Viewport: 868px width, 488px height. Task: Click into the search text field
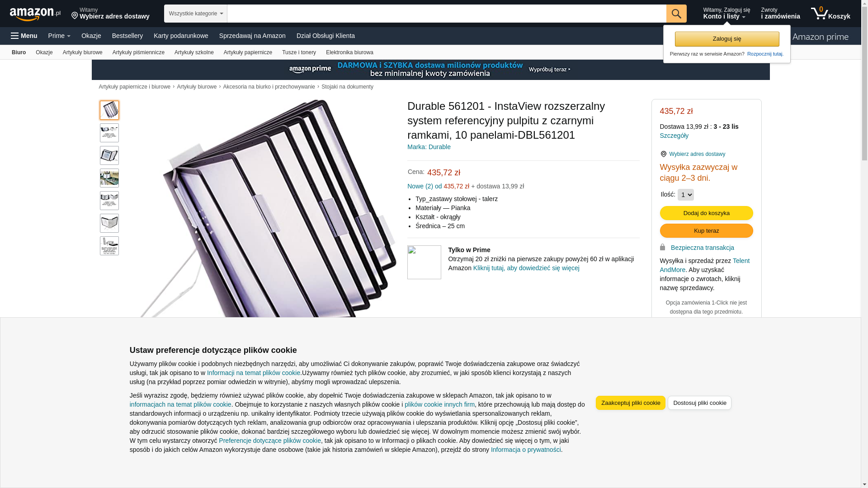coord(447,14)
